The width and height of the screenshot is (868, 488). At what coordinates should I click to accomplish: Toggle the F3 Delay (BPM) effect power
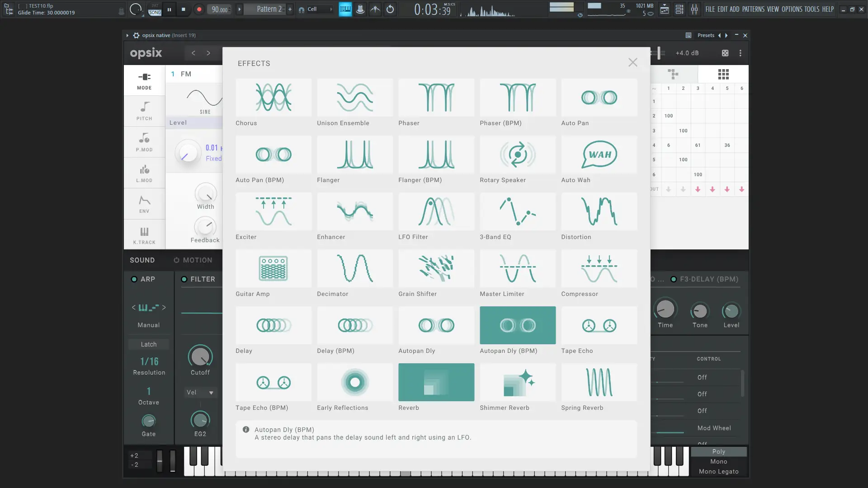674,279
